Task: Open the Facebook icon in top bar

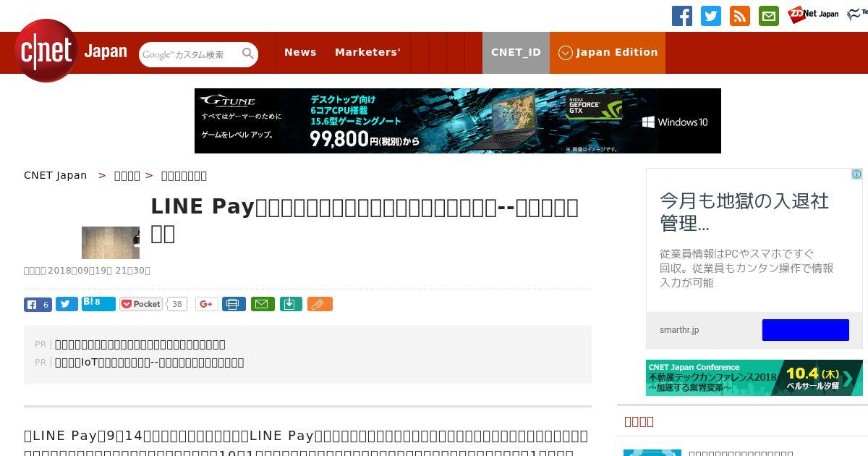Action: tap(682, 16)
